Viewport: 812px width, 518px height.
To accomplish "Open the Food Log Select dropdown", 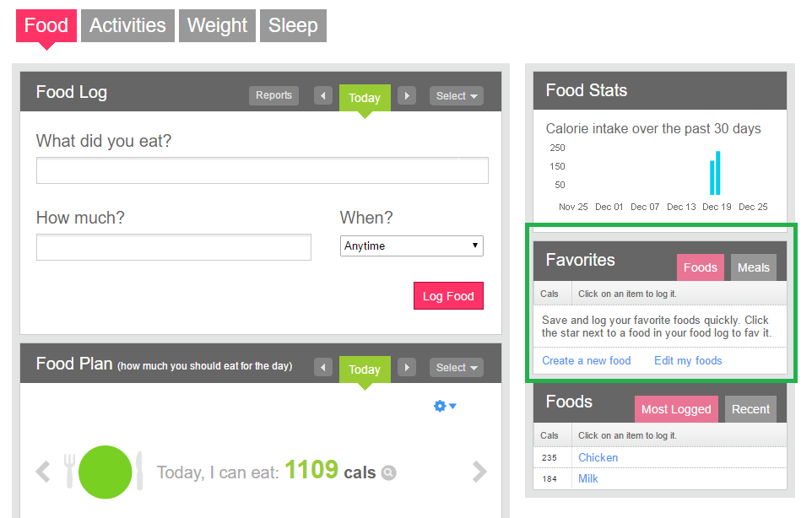I will [x=457, y=96].
